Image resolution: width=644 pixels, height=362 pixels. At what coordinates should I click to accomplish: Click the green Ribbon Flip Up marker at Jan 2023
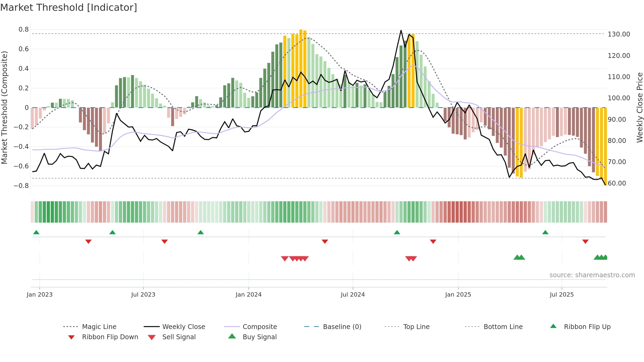point(36,232)
